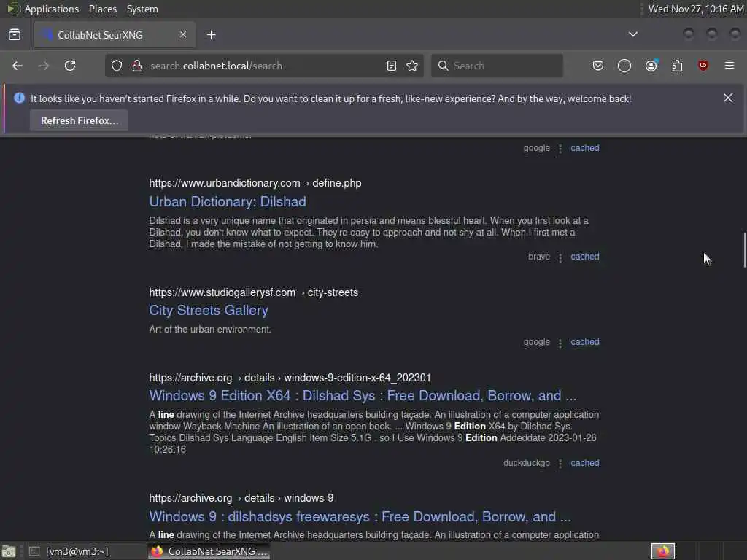
Task: Click the circular toolbar icon beside Pocket
Action: coord(624,66)
